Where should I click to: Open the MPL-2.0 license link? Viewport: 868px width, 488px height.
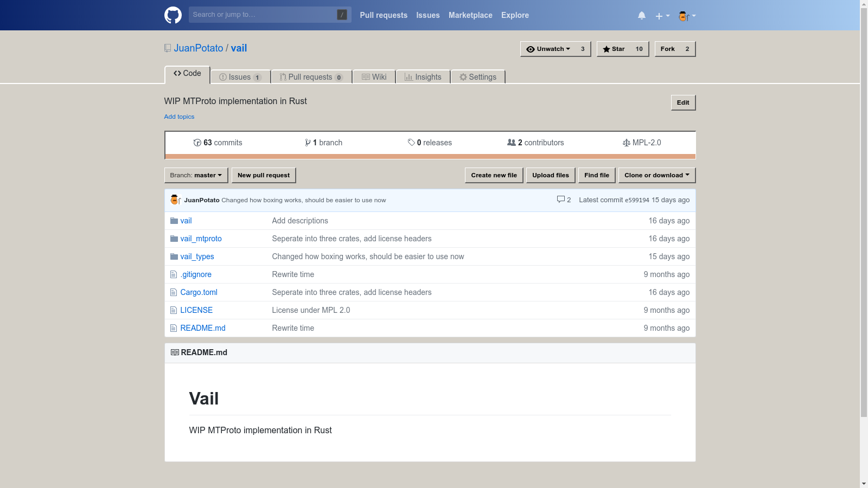[x=642, y=143]
